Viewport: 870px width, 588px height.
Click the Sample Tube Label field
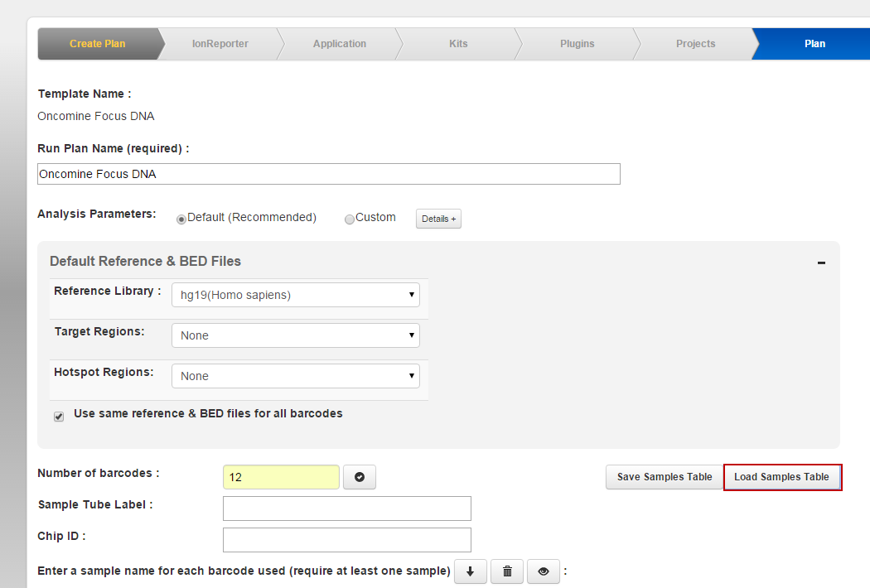pos(347,508)
